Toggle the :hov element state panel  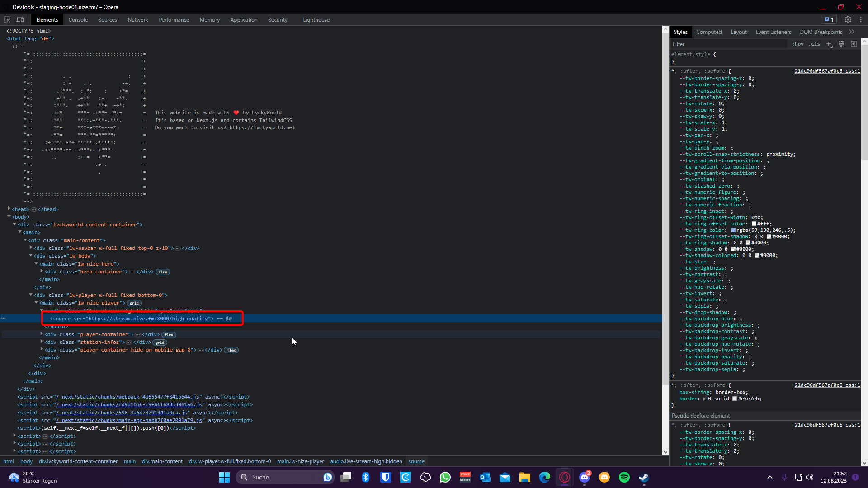(x=798, y=44)
